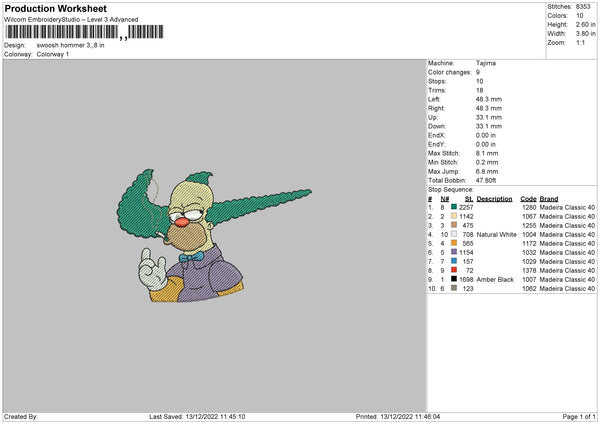Click the 'St.' column header

click(469, 199)
